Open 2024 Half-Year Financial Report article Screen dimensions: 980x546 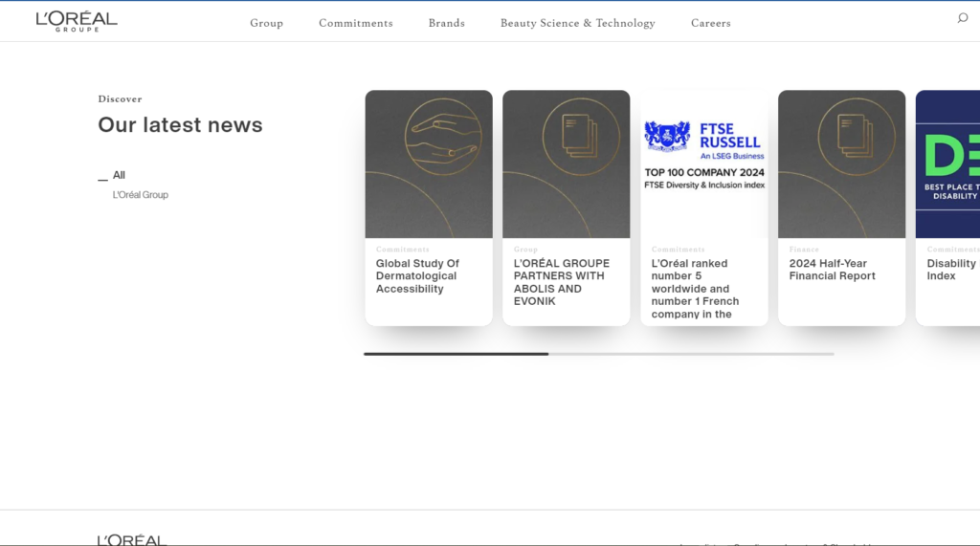[x=832, y=270]
